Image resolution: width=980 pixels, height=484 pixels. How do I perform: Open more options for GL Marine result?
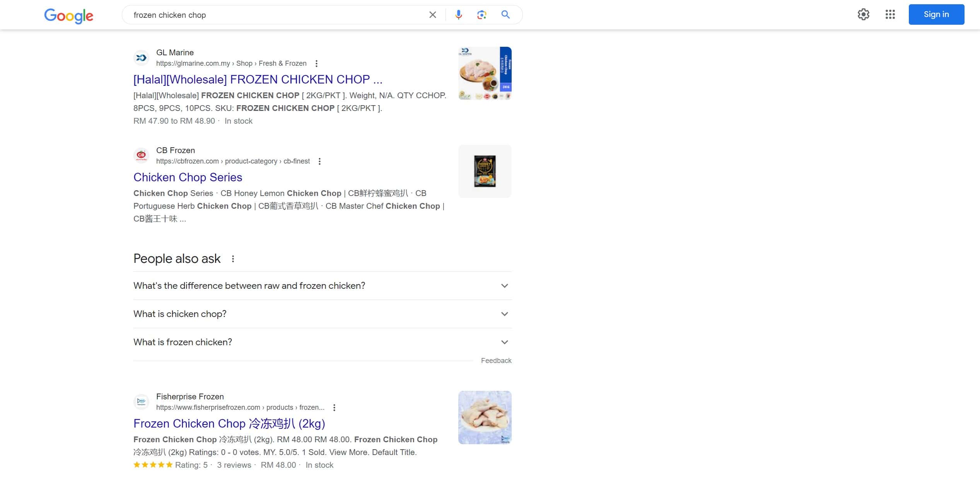[316, 63]
